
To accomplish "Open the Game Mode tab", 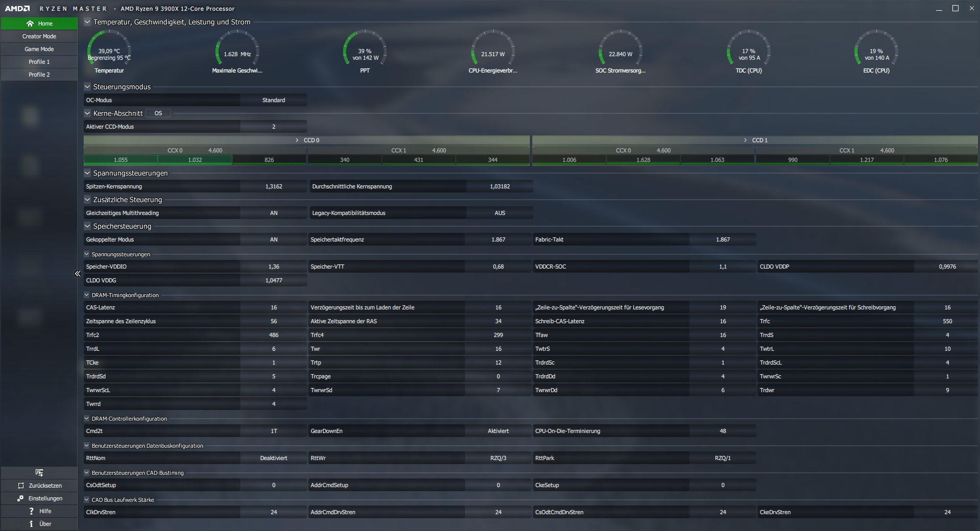I will [39, 49].
